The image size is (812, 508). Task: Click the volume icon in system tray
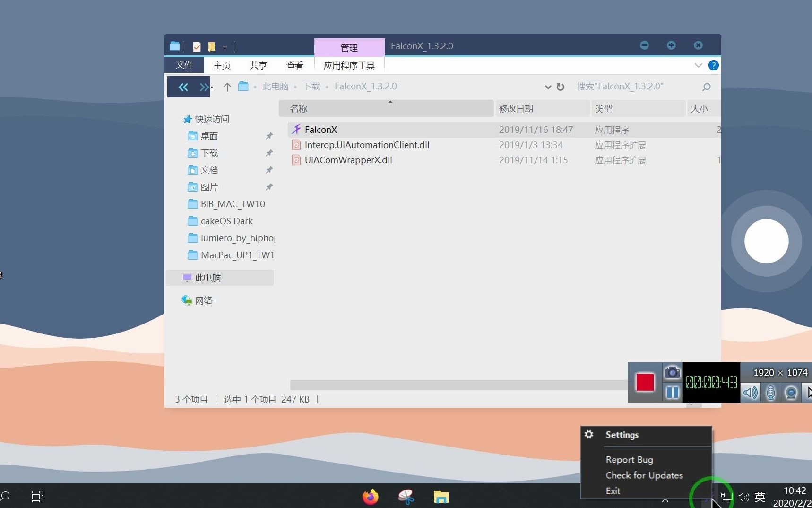point(744,497)
